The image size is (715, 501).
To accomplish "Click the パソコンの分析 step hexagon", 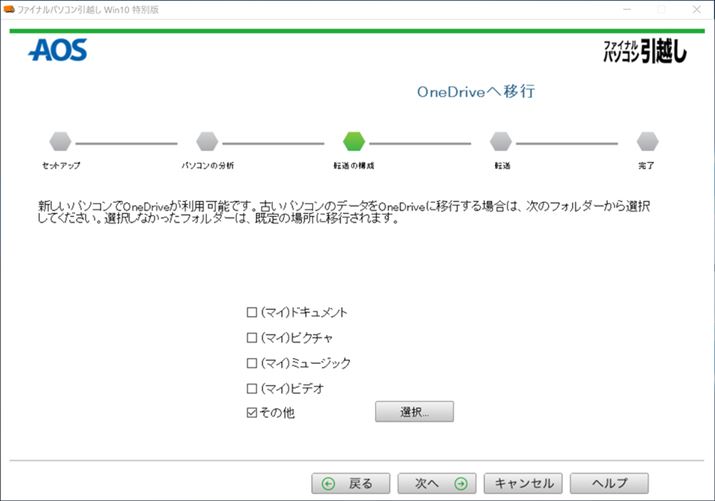I will pos(207,141).
